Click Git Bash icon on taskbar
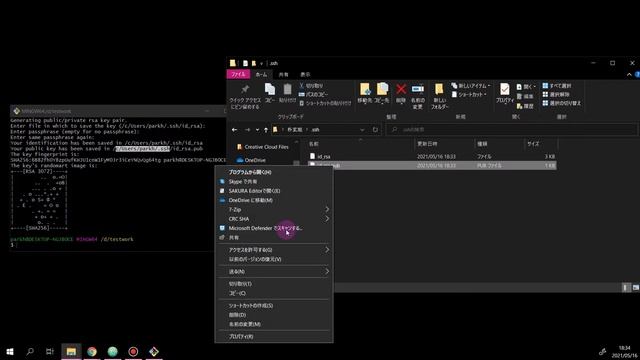This screenshot has height=360, width=640. point(154,351)
